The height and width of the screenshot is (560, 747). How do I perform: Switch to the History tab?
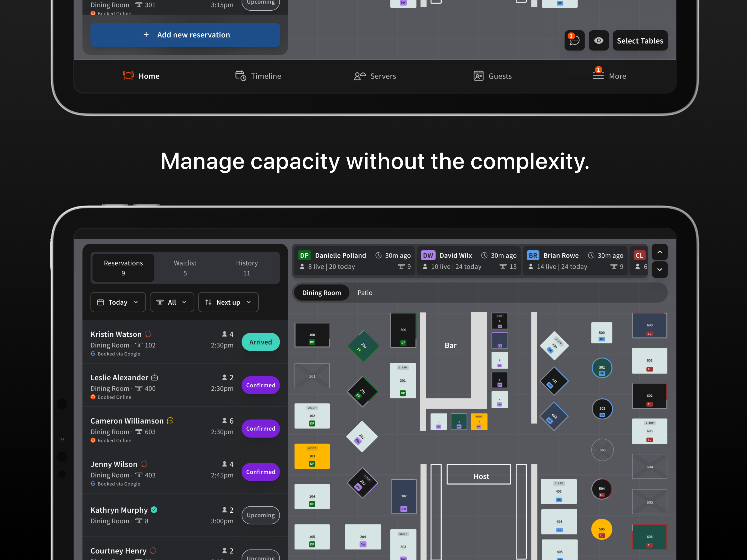point(247,267)
